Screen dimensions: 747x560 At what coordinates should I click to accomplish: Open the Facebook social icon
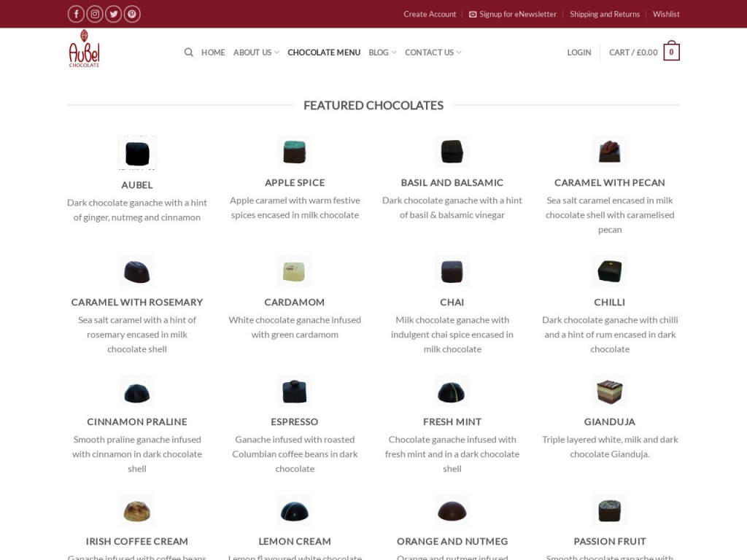tap(76, 14)
